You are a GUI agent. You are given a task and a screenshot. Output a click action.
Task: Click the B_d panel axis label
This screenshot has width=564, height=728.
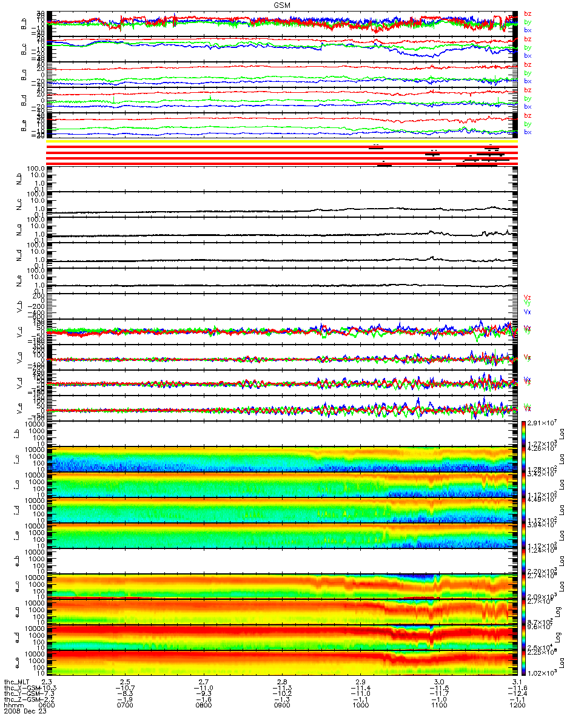[x=24, y=101]
